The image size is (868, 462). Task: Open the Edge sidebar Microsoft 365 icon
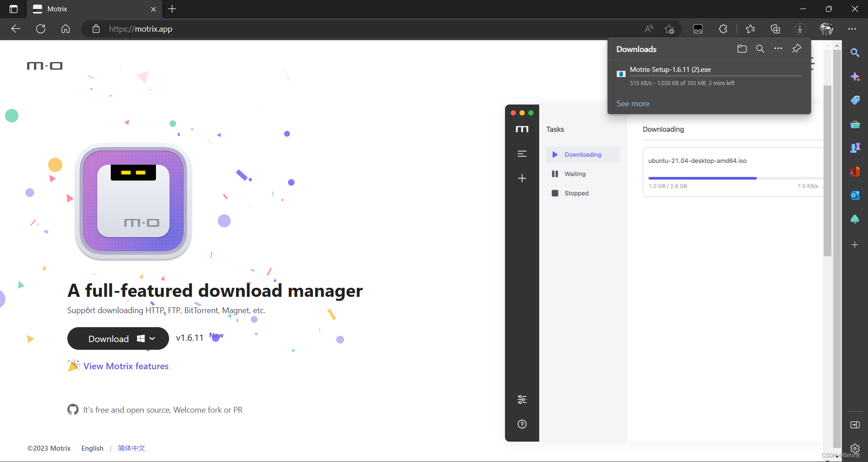click(x=855, y=171)
